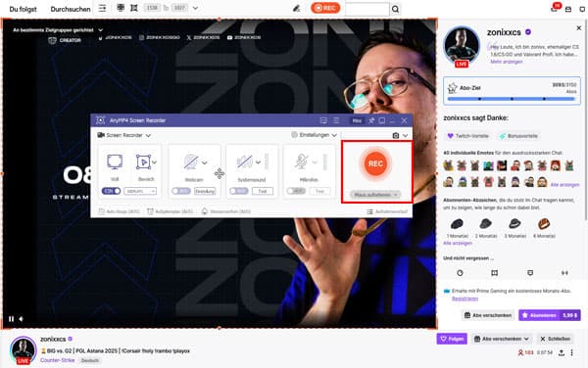Click the crossed-out Webcam icon
Viewport: 588px width, 368px height.
[x=191, y=162]
